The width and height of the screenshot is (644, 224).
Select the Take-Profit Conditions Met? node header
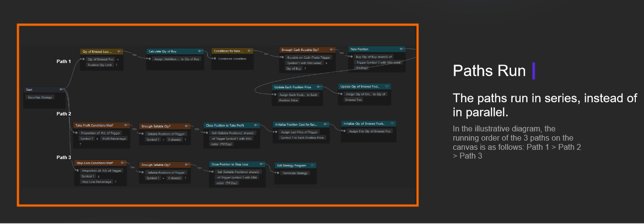[x=102, y=125]
